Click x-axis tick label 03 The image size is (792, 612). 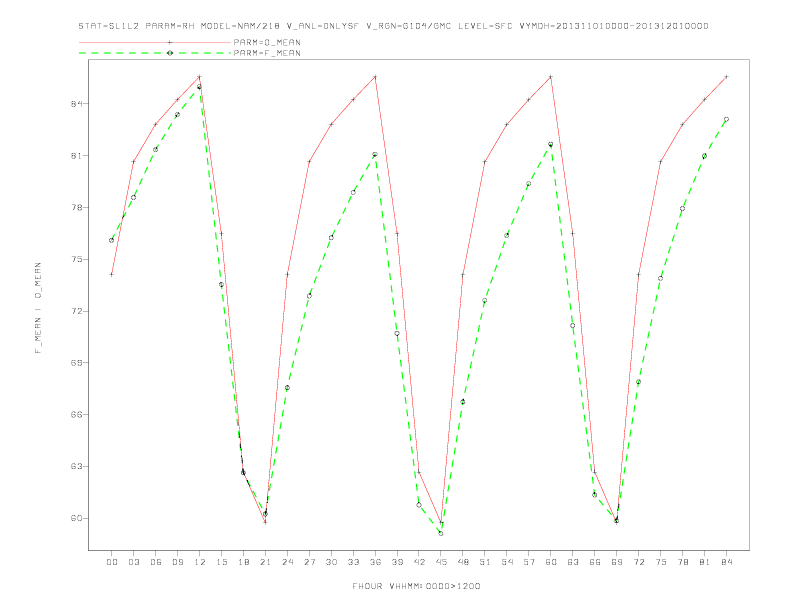tap(133, 562)
